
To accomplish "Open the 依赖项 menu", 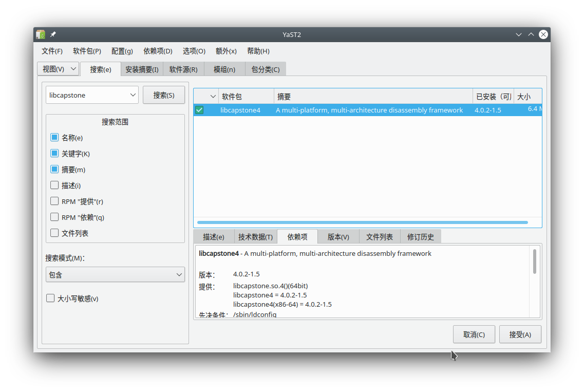I will click(157, 51).
